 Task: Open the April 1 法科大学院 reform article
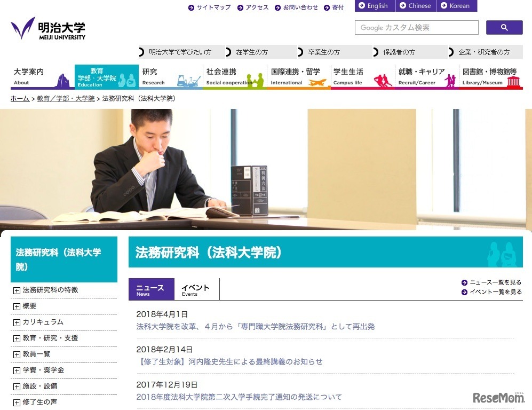point(255,326)
